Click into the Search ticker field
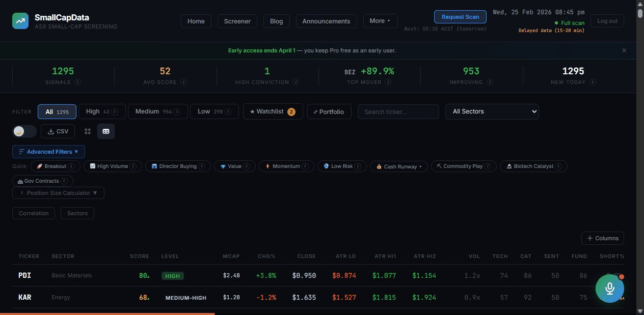Image resolution: width=644 pixels, height=315 pixels. point(398,111)
